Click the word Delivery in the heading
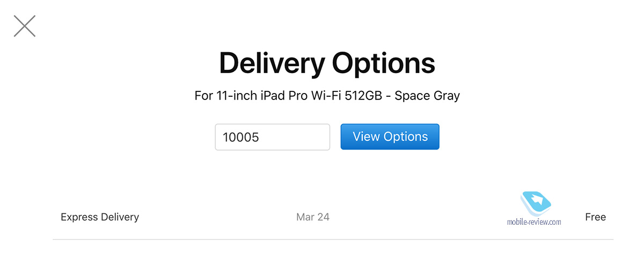Viewport: 644px width, 257px height. [272, 63]
